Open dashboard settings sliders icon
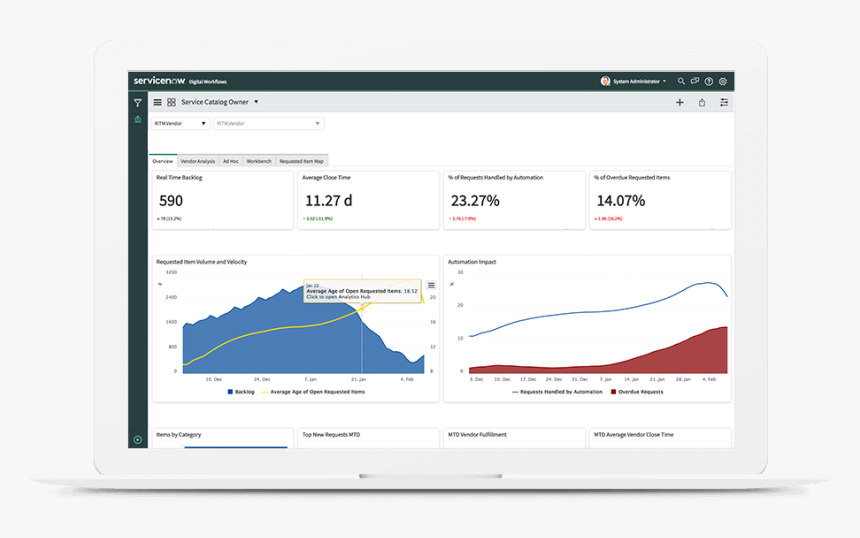This screenshot has height=538, width=860. tap(724, 102)
